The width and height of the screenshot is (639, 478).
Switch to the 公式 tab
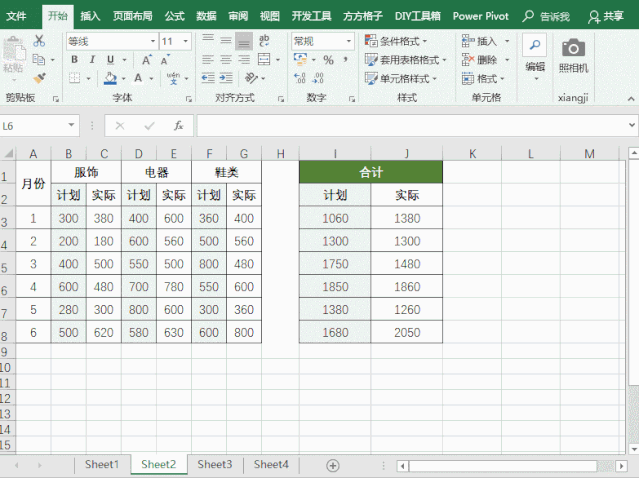click(175, 16)
